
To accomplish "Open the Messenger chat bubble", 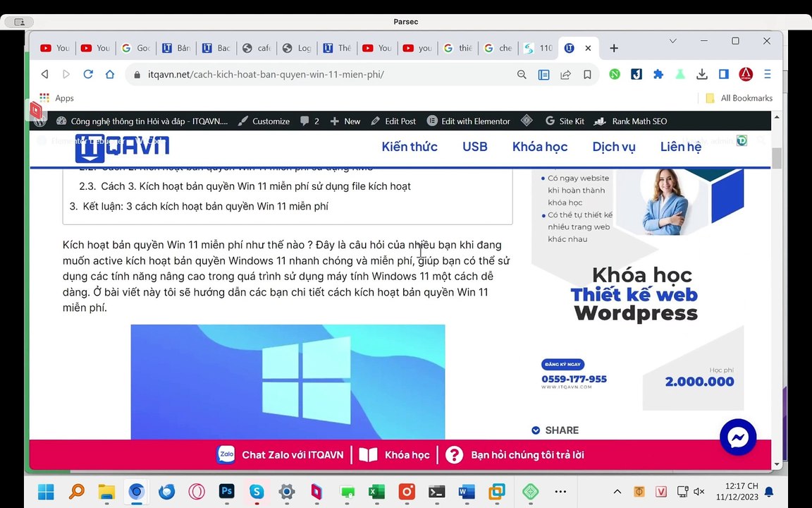I will [x=738, y=437].
